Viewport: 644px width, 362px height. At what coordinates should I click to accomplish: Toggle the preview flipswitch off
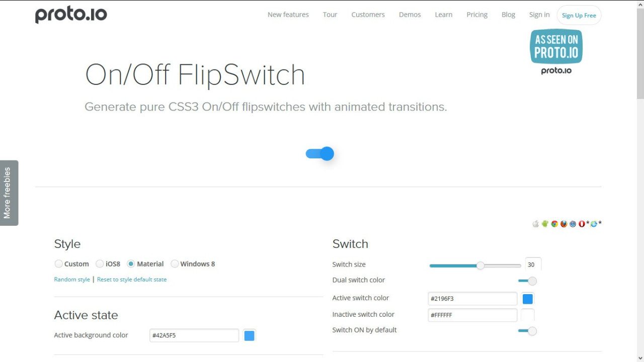tap(320, 154)
